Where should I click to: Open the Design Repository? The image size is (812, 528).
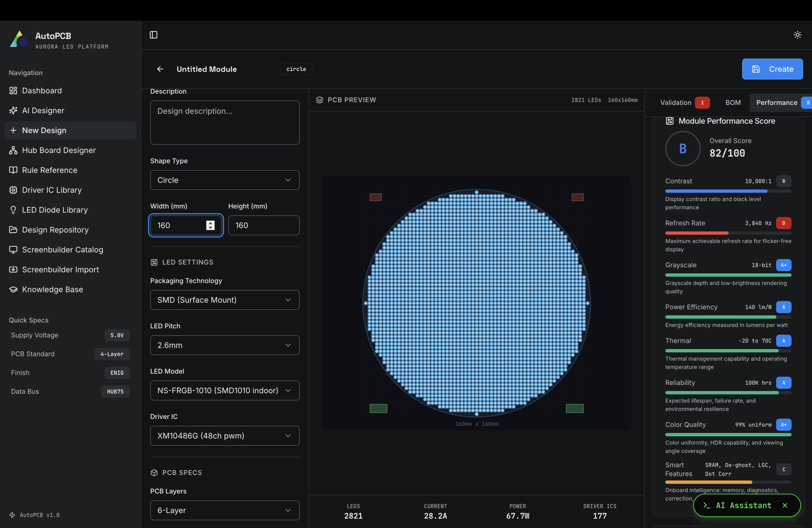[x=55, y=230]
